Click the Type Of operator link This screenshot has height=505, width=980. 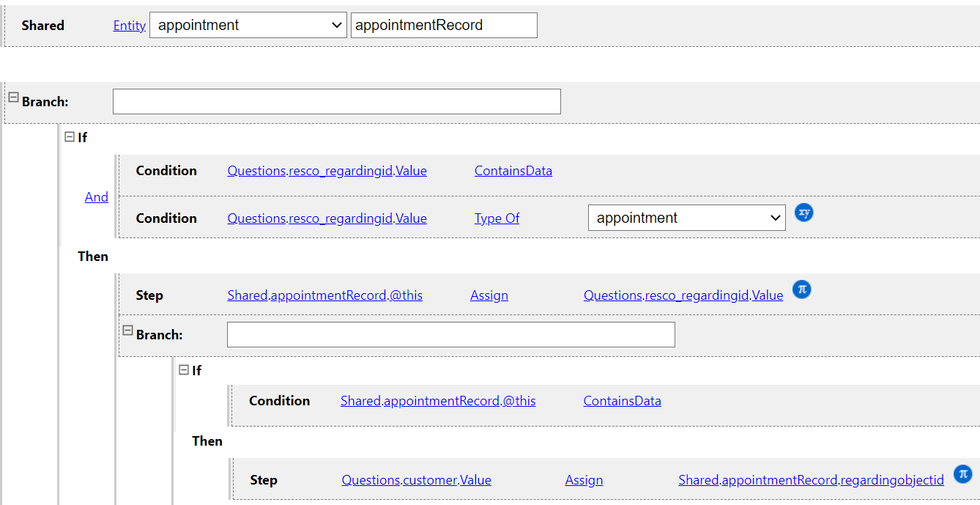click(x=497, y=218)
